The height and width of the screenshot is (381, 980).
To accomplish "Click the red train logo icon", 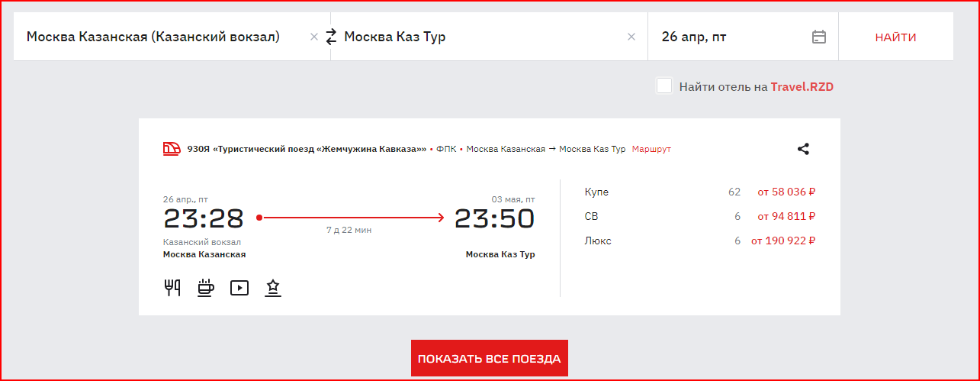I will click(x=172, y=149).
